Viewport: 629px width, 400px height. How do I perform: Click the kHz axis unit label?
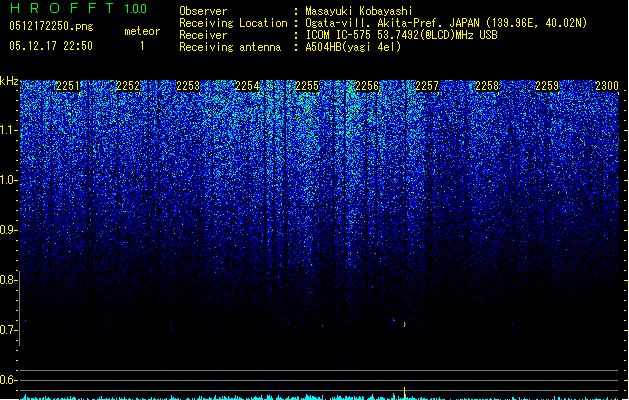click(9, 81)
